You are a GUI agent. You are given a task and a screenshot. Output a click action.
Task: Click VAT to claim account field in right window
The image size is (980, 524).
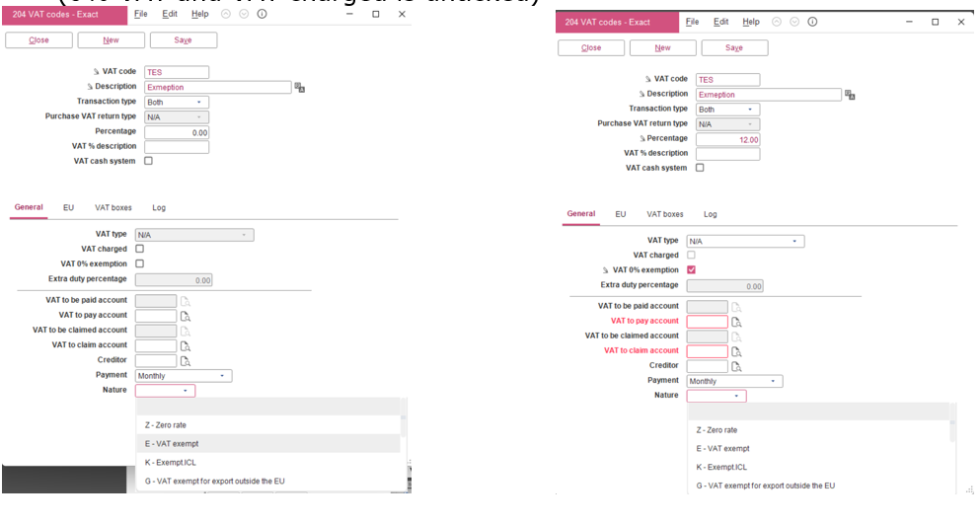[707, 352]
